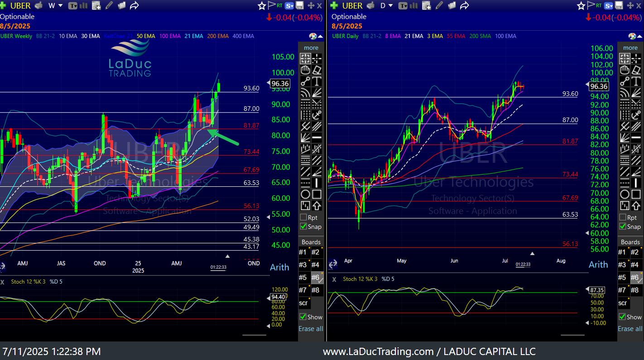The image size is (644, 360).
Task: Toggle the RT real-time indicator in weekly chart
Action: pos(280,5)
